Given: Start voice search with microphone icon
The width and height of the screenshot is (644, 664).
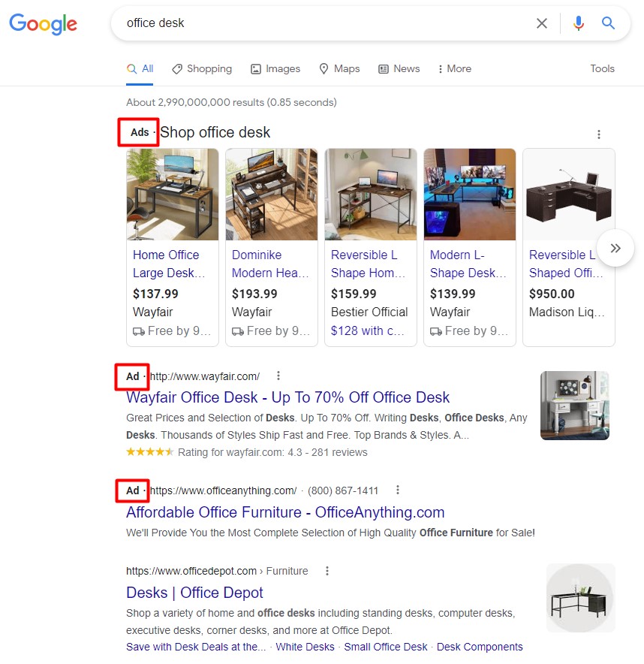Looking at the screenshot, I should coord(579,23).
